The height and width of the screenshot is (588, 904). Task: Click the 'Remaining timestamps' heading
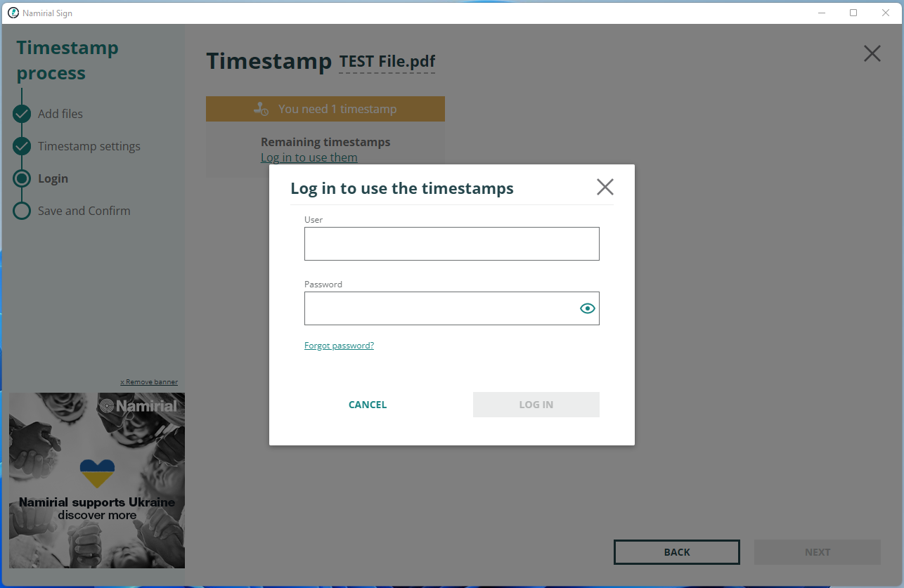tap(325, 142)
